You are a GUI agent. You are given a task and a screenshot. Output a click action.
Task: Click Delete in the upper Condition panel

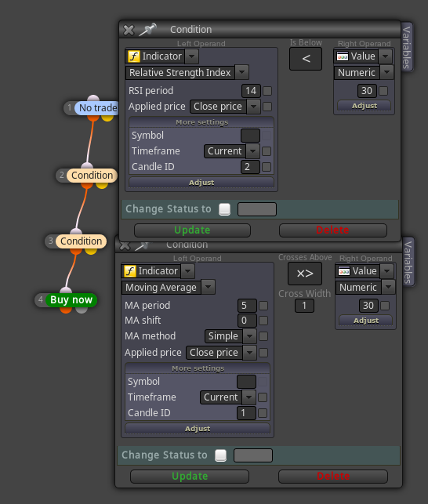click(333, 230)
